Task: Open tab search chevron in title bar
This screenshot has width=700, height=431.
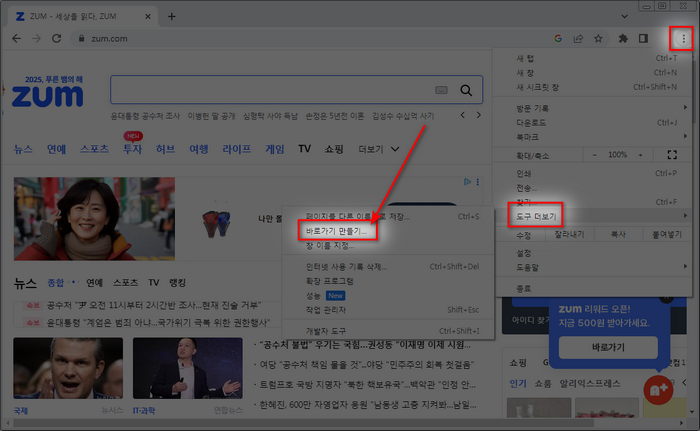Action: tap(625, 17)
